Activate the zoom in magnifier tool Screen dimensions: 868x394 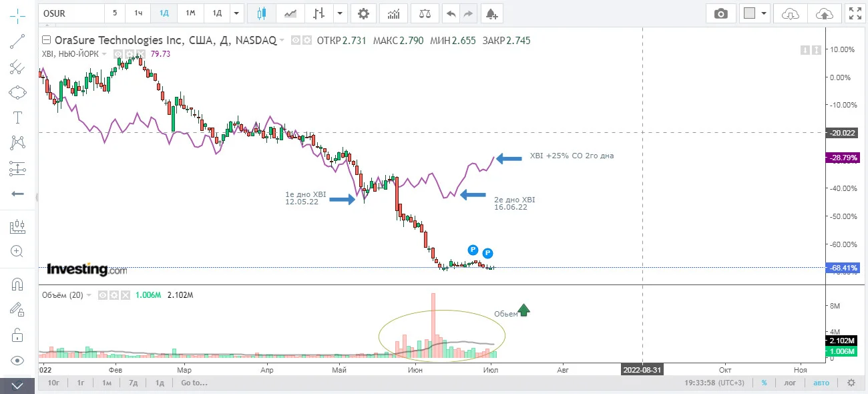point(17,252)
